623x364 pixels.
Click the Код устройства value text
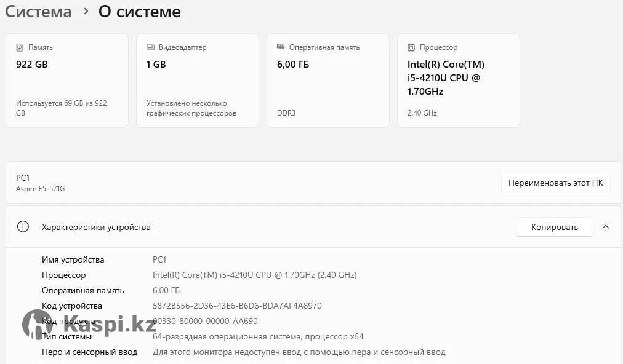pos(237,306)
